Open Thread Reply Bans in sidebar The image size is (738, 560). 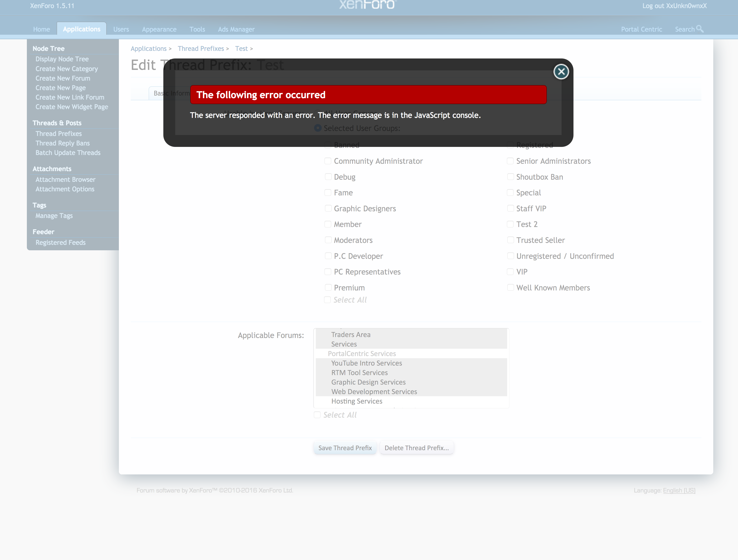pyautogui.click(x=62, y=143)
